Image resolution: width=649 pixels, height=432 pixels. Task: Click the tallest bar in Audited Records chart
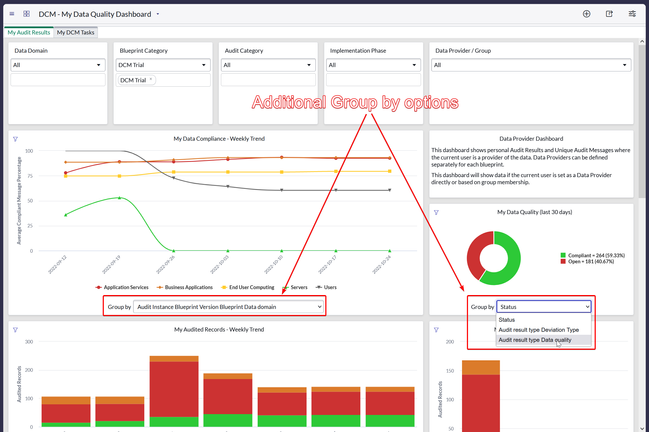[174, 391]
